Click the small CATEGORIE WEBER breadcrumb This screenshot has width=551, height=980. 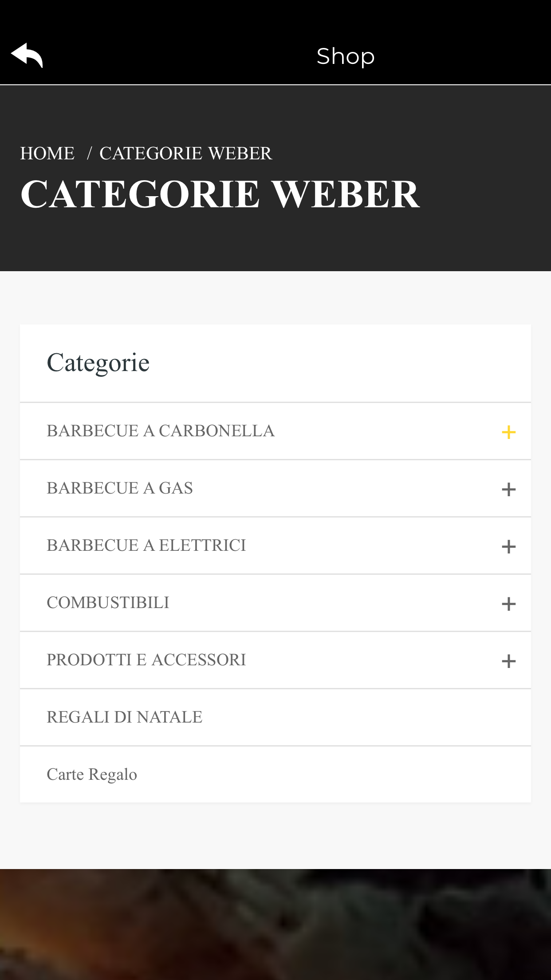pyautogui.click(x=185, y=154)
